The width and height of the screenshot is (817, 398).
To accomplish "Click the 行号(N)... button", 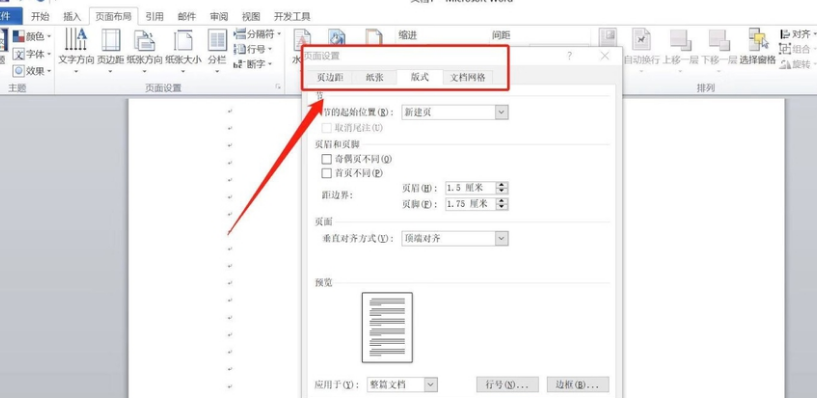I will click(x=507, y=385).
